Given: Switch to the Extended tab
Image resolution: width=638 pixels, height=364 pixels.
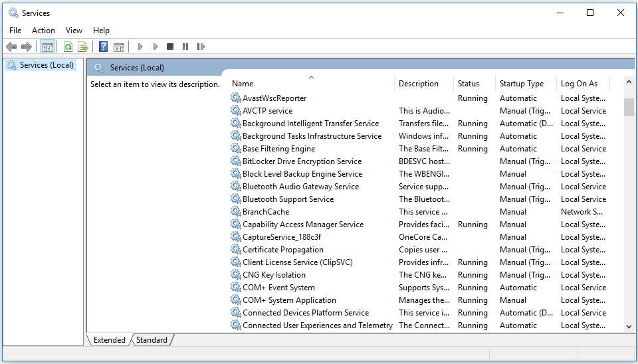Looking at the screenshot, I should pos(110,340).
